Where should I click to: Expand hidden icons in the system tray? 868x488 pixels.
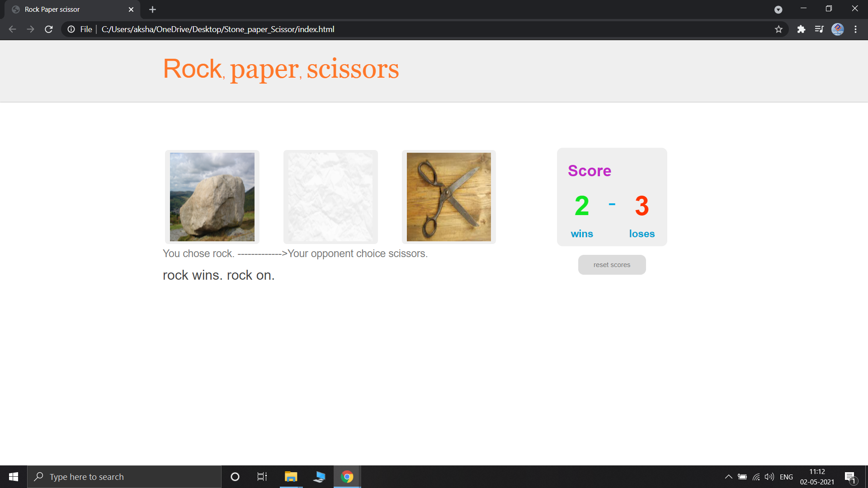pyautogui.click(x=728, y=477)
